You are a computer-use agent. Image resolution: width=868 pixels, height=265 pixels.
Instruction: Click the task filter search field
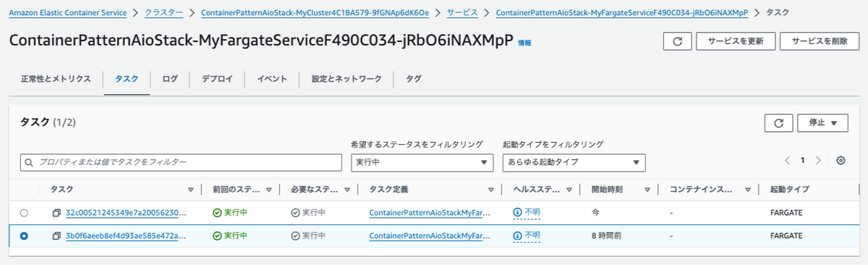[x=181, y=162]
